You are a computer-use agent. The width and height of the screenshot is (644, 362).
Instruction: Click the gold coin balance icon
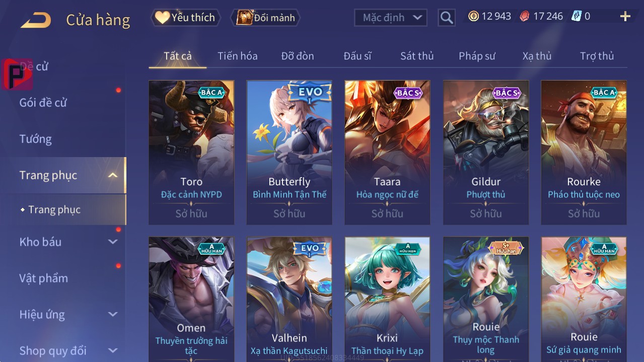coord(473,16)
